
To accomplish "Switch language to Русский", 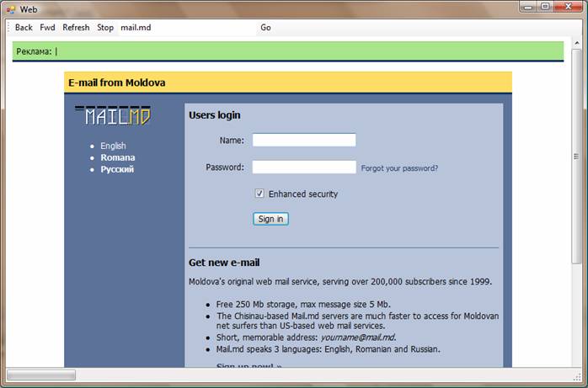I will click(x=117, y=169).
